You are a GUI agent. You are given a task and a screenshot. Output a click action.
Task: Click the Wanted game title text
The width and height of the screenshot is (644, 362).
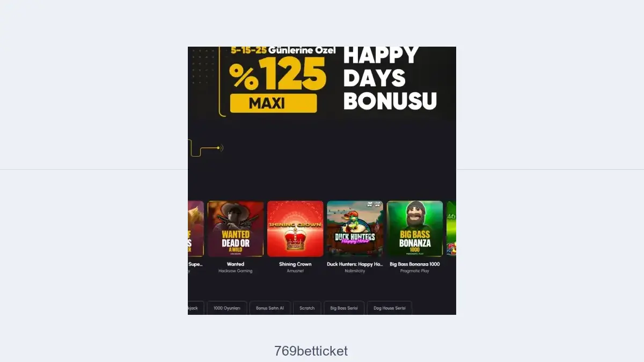(x=236, y=264)
